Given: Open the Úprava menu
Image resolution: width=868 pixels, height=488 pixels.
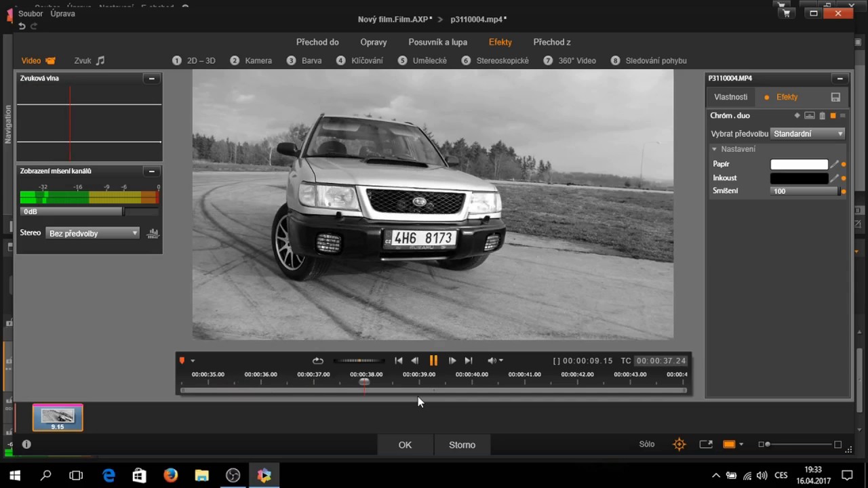Looking at the screenshot, I should click(62, 14).
